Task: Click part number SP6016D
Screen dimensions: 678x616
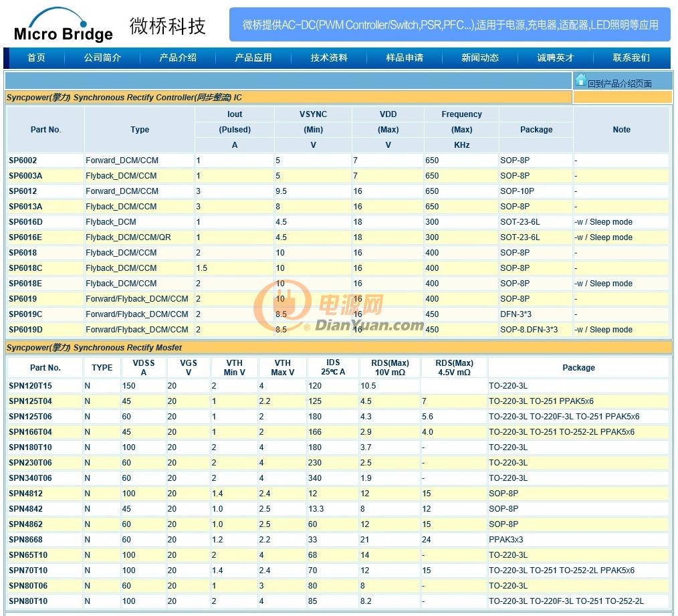Action: [x=25, y=222]
